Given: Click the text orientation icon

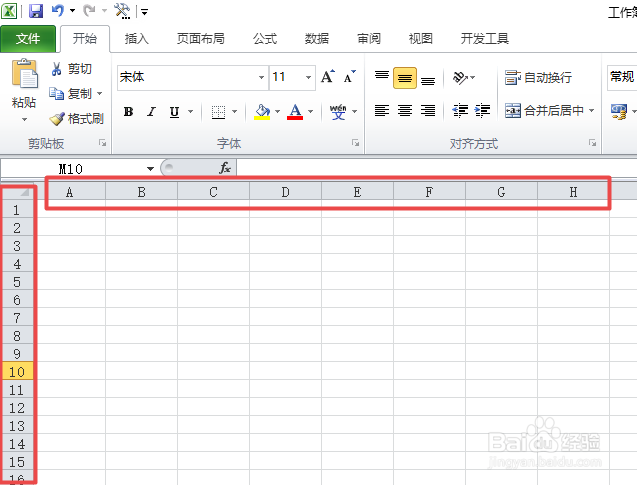Looking at the screenshot, I should point(461,77).
